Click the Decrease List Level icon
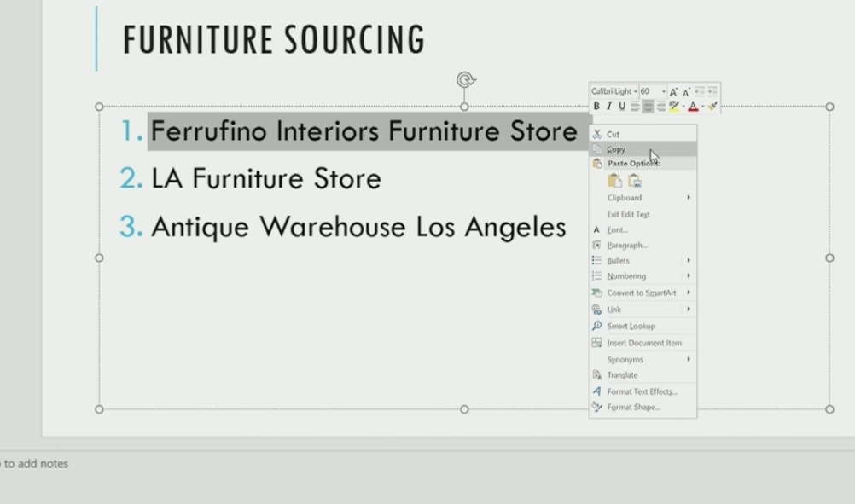 700,91
